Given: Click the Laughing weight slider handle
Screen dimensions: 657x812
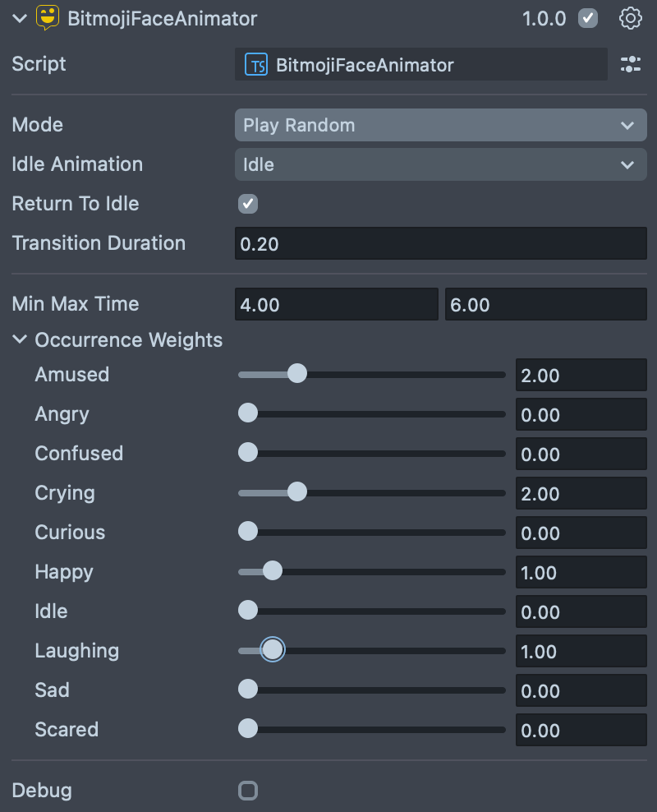Looking at the screenshot, I should 273,651.
